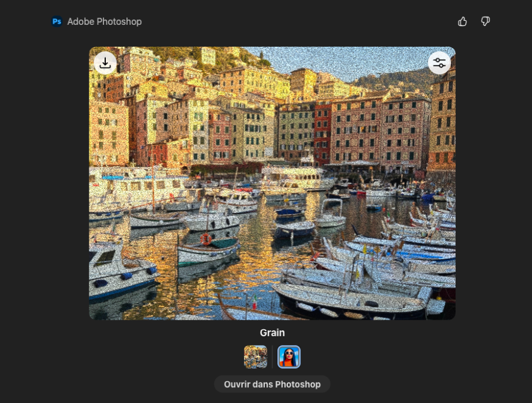532x403 pixels.
Task: Click the Adobe Photoshop title text
Action: point(105,21)
